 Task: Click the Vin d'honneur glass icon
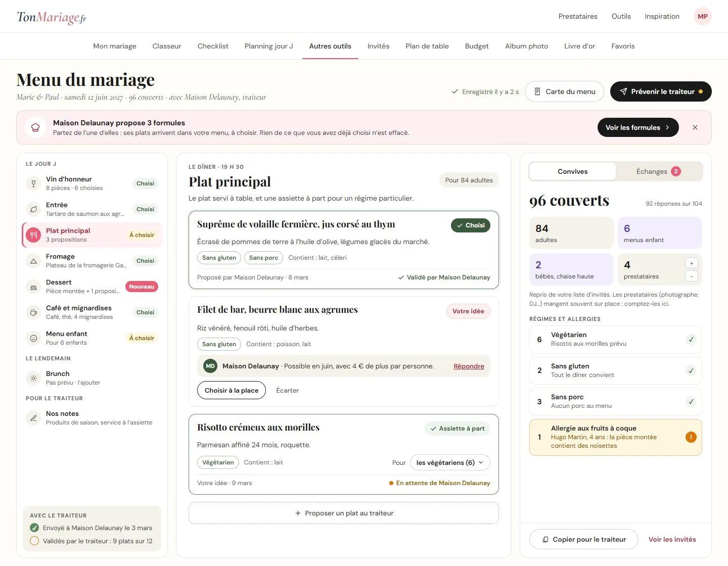tap(33, 183)
